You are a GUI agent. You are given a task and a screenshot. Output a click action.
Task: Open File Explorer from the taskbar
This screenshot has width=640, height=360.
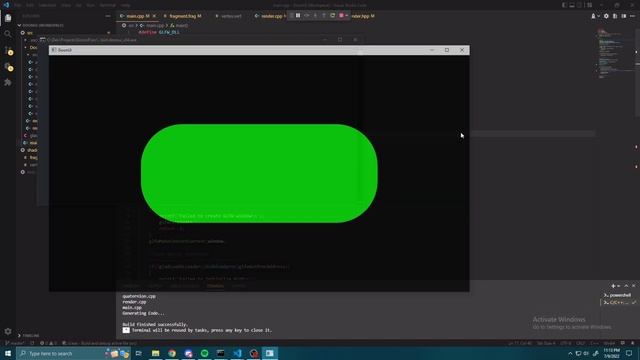(x=156, y=353)
